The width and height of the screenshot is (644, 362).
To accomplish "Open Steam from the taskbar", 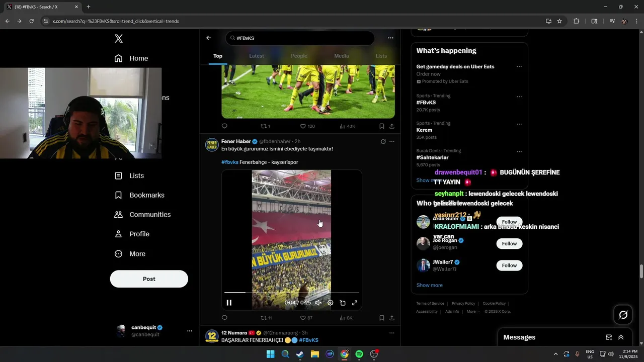I will pos(300,354).
